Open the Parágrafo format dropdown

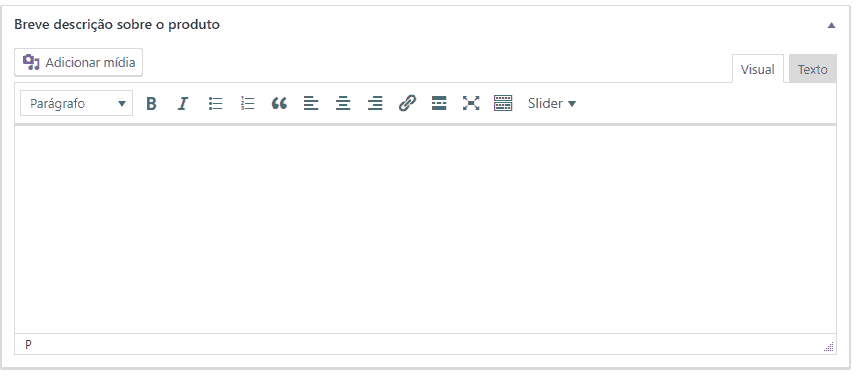click(77, 103)
